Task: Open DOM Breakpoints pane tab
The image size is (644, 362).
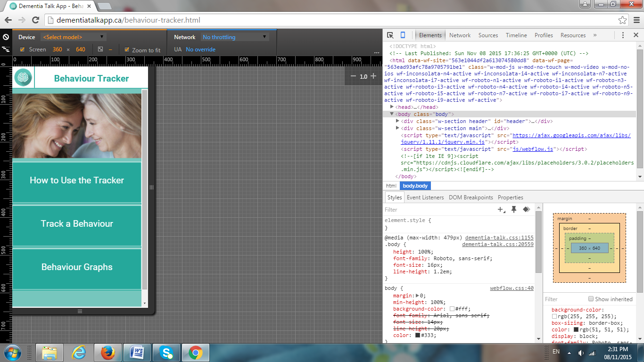Action: point(471,197)
